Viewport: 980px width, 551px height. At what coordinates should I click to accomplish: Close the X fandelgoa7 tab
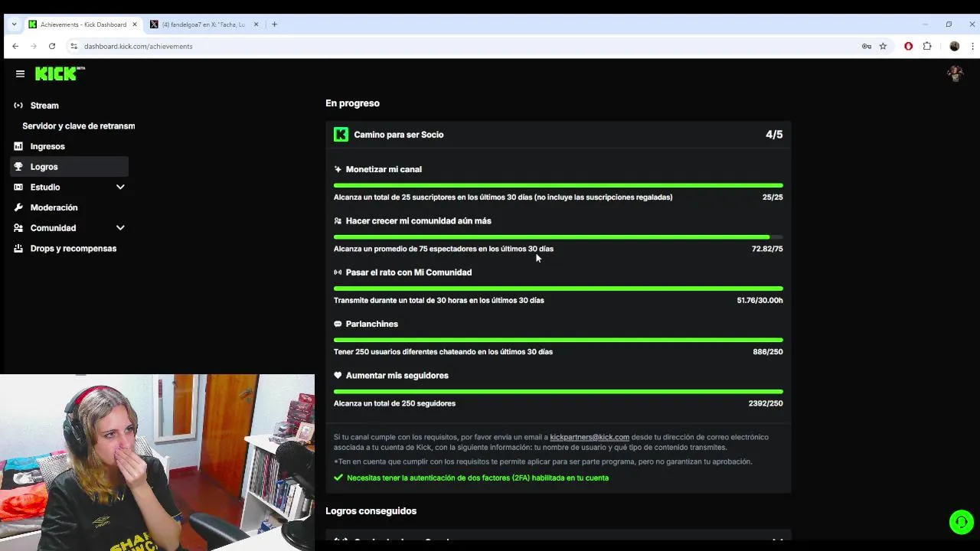click(x=256, y=24)
